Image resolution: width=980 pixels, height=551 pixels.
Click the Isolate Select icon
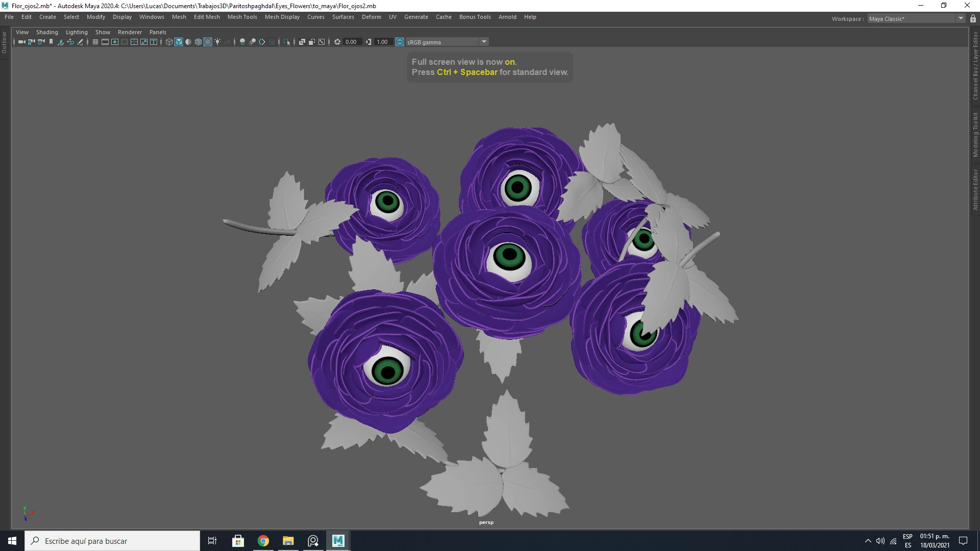pyautogui.click(x=287, y=42)
